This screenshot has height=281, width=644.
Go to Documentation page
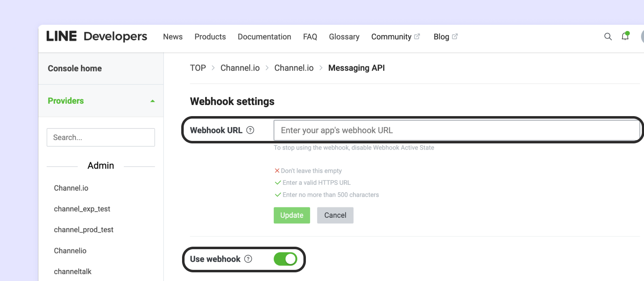pos(264,37)
